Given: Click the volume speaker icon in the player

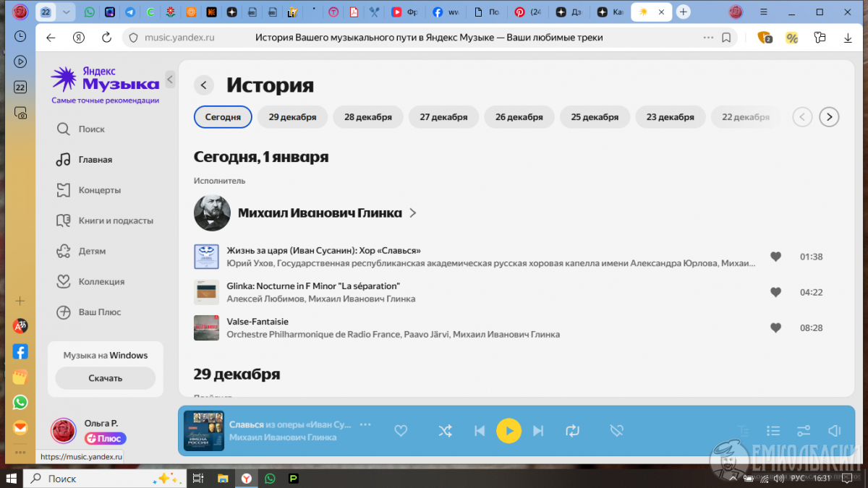Looking at the screenshot, I should coord(834,431).
